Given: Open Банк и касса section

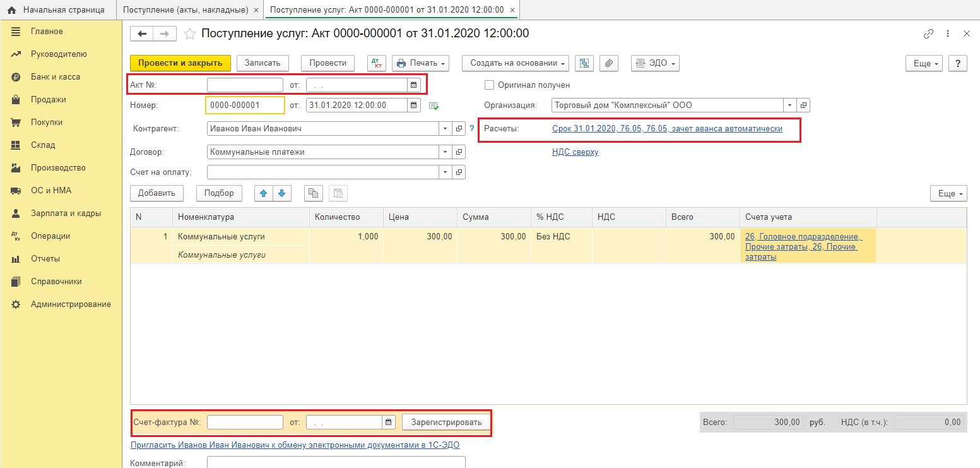Looking at the screenshot, I should coord(56,77).
